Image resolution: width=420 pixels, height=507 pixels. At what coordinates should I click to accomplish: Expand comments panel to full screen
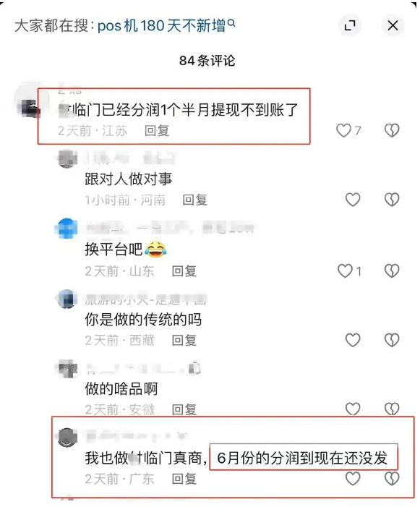(350, 25)
